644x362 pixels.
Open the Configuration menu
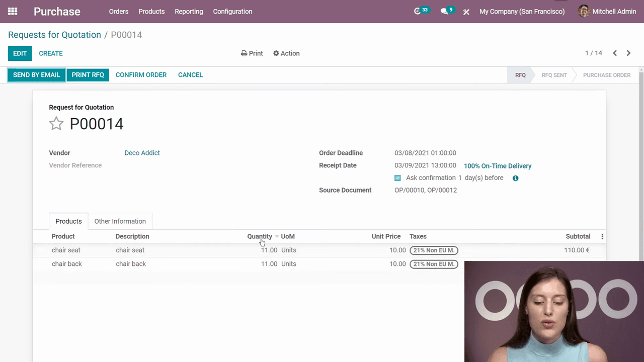pos(232,11)
